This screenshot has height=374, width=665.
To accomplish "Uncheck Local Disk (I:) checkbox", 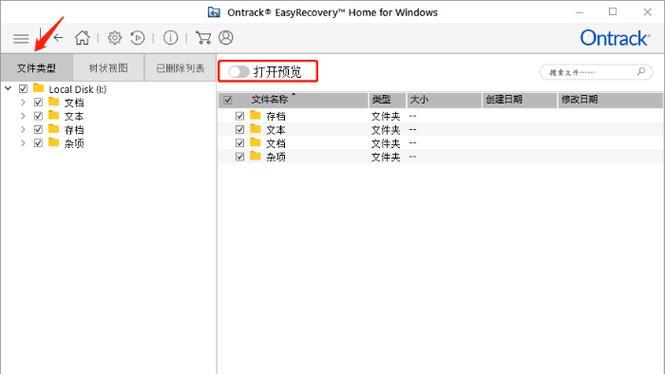I will (23, 89).
